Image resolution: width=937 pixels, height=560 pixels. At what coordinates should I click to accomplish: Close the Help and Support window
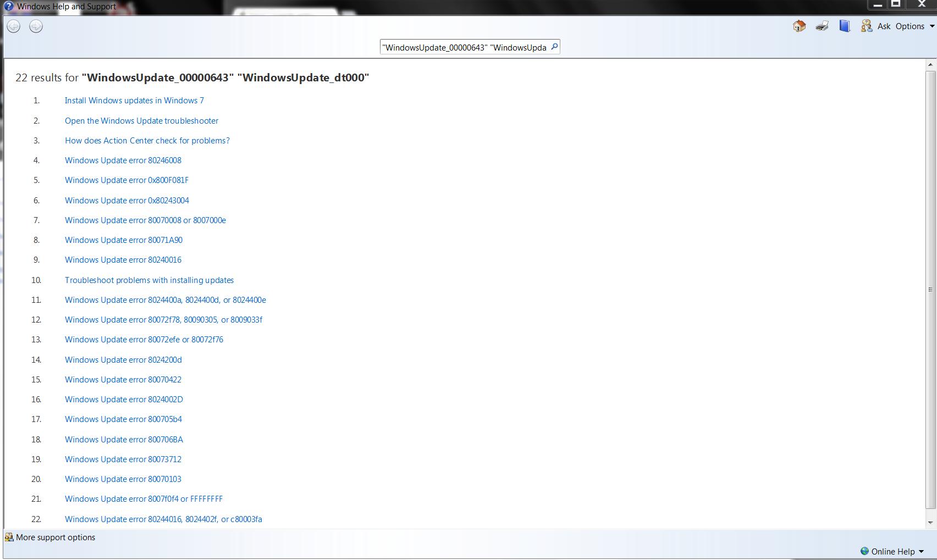922,5
